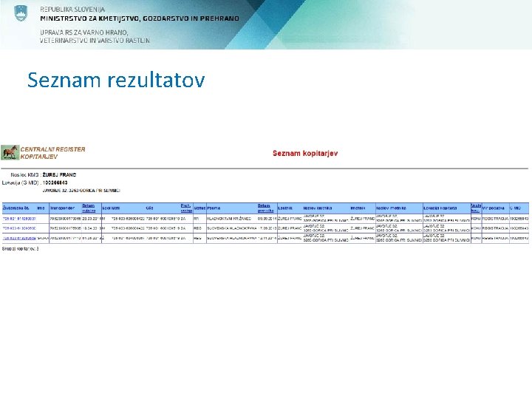The height and width of the screenshot is (399, 532).
Task: Click the Seznam kopitarjev red heading
Action: tap(305, 154)
